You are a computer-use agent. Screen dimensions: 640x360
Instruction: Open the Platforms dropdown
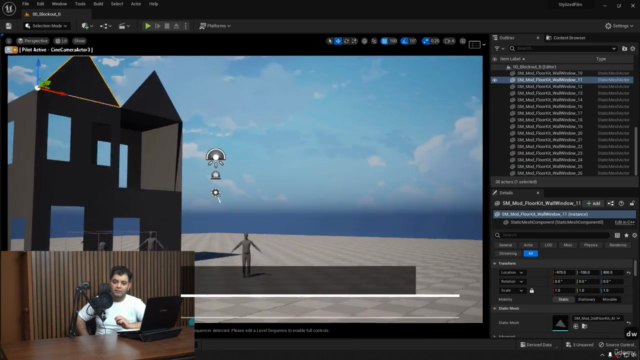coord(215,26)
